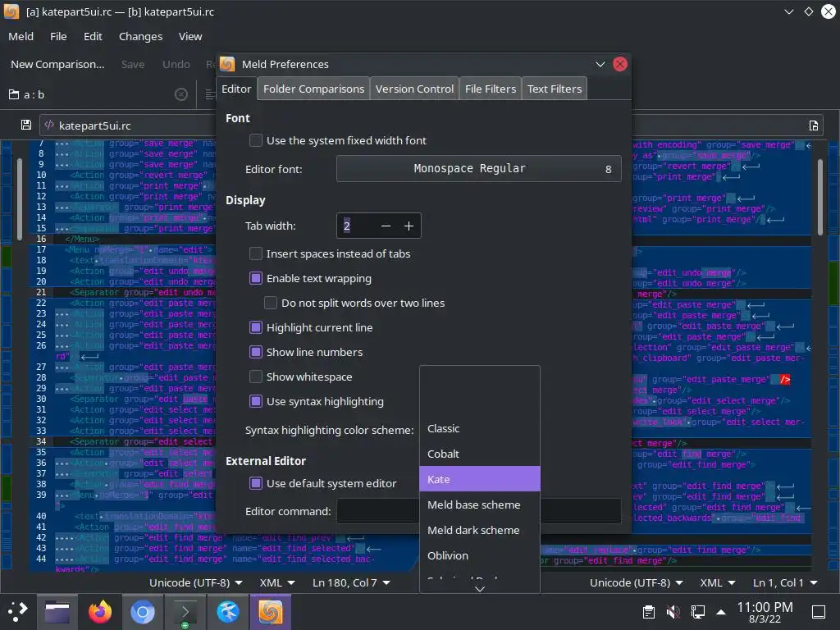Click the Meld taskbar icon

(271, 611)
